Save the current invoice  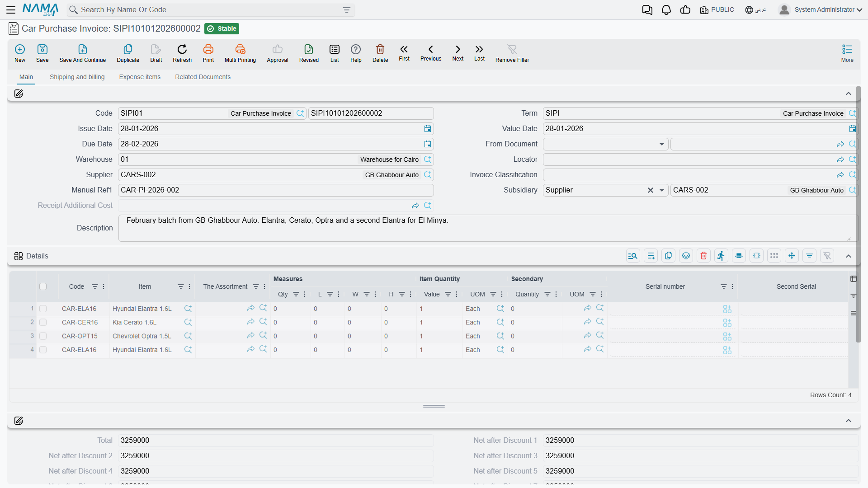point(42,53)
